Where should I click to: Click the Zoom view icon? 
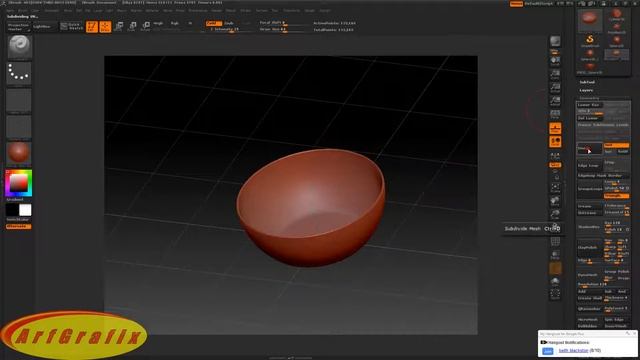555,74
